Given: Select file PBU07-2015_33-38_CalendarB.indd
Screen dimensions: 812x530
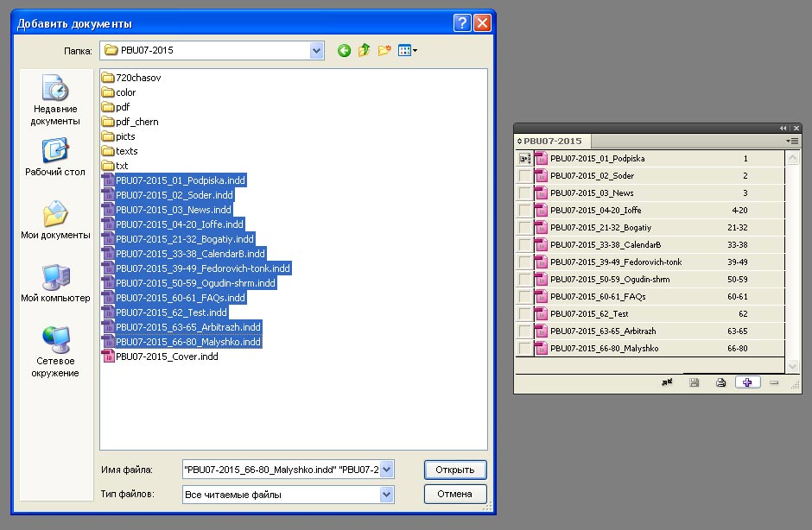Looking at the screenshot, I should pyautogui.click(x=184, y=254).
